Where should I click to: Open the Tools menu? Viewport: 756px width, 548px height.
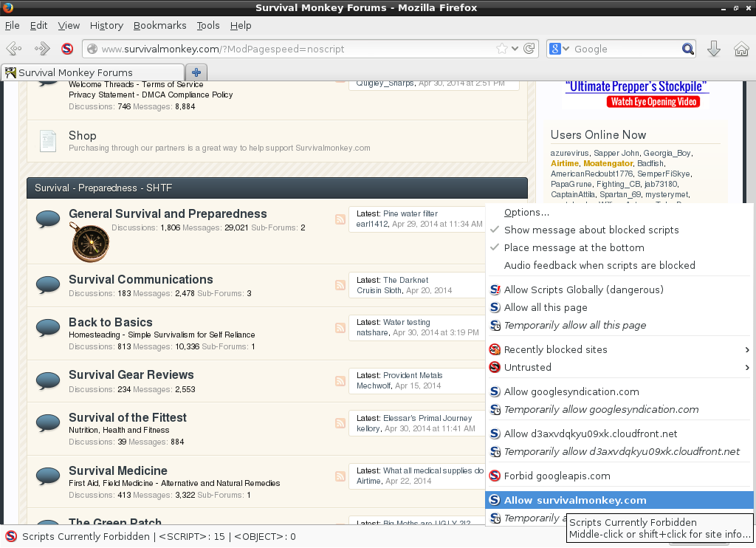pos(207,26)
